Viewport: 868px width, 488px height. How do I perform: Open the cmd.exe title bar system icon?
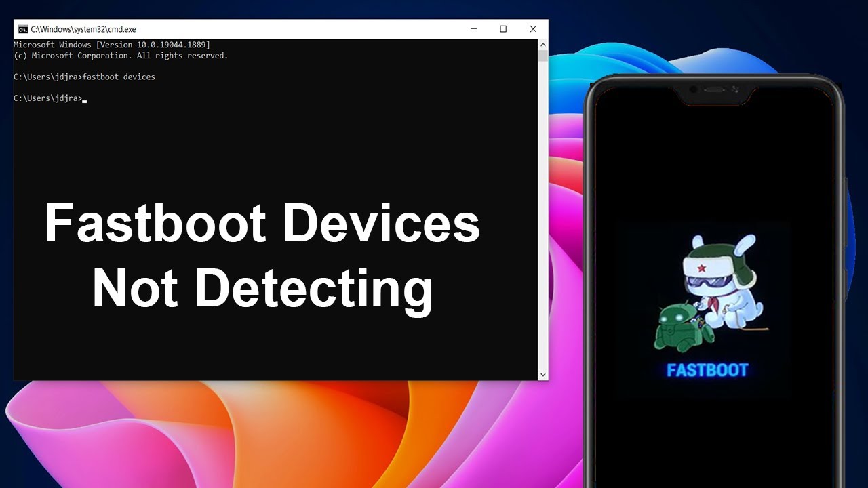(23, 29)
